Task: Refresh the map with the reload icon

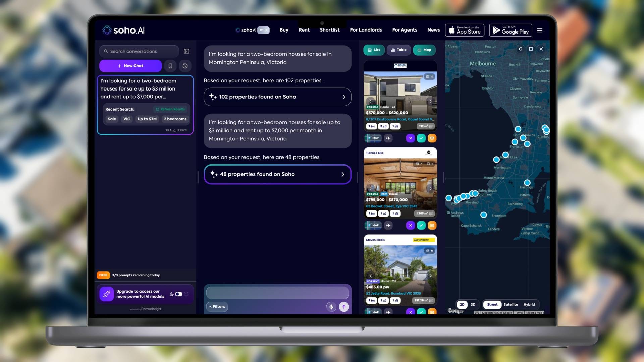Action: click(521, 49)
